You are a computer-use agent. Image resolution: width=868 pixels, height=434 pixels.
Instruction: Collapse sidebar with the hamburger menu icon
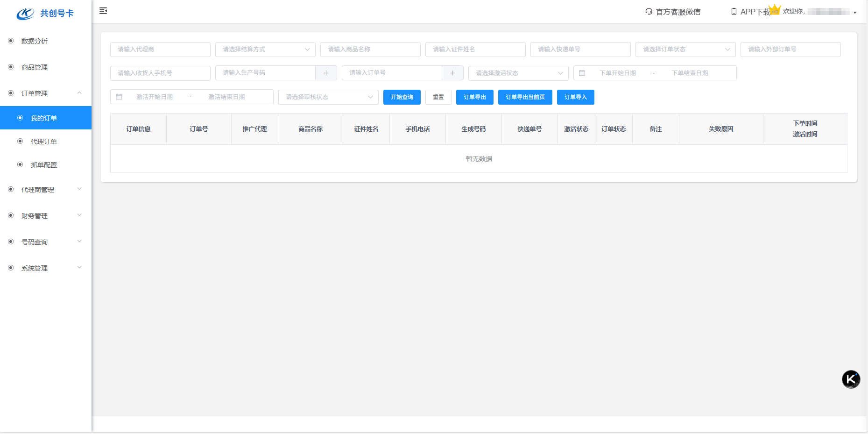pyautogui.click(x=103, y=11)
